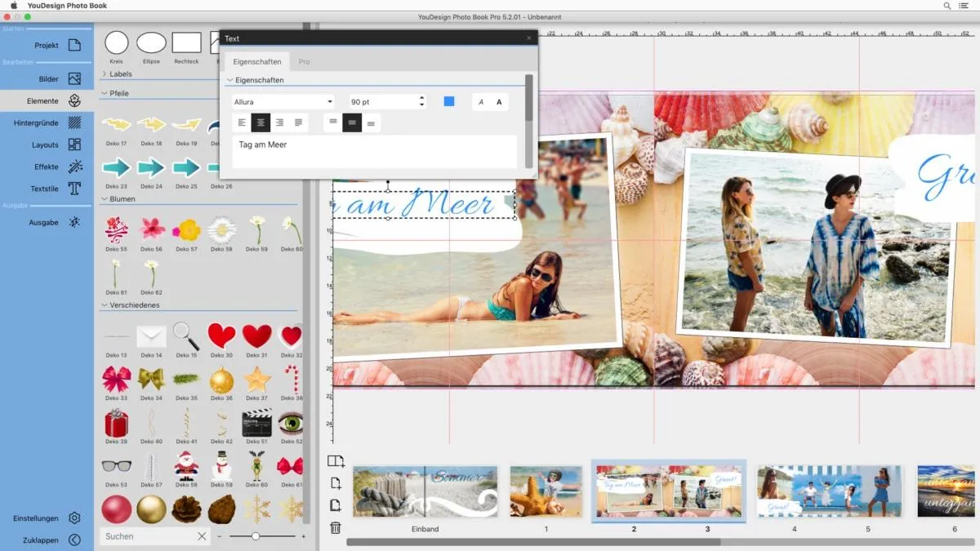Open the Projekt section
The width and height of the screenshot is (980, 551).
[47, 46]
